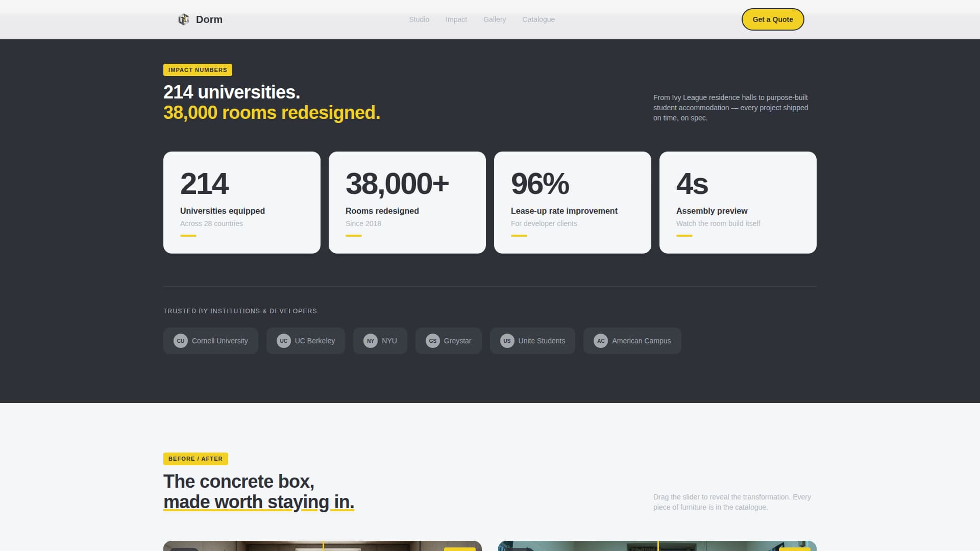
Task: Click the US avatar badge for Unite Students
Action: pyautogui.click(x=507, y=341)
